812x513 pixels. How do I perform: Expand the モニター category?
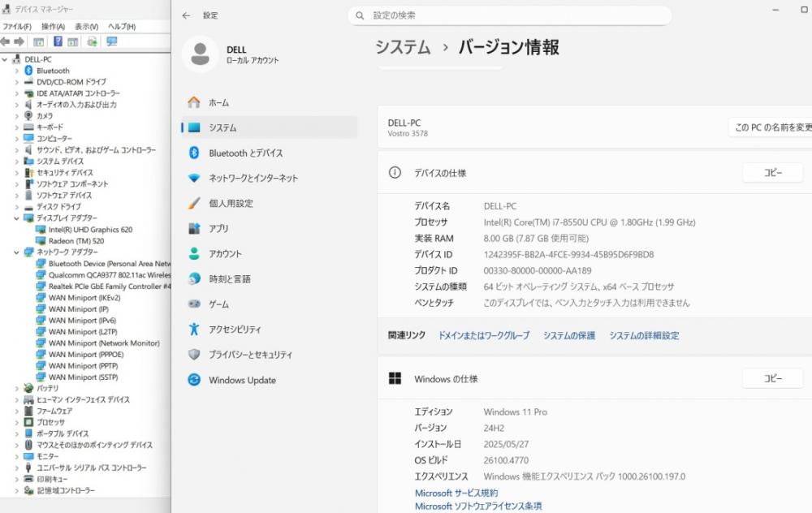pyautogui.click(x=16, y=456)
